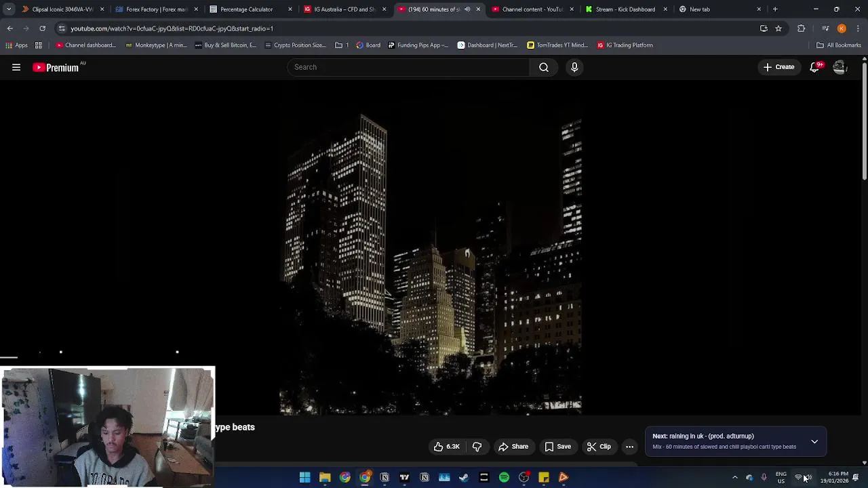The width and height of the screenshot is (868, 488).
Task: Open Steam from taskbar
Action: pyautogui.click(x=464, y=478)
